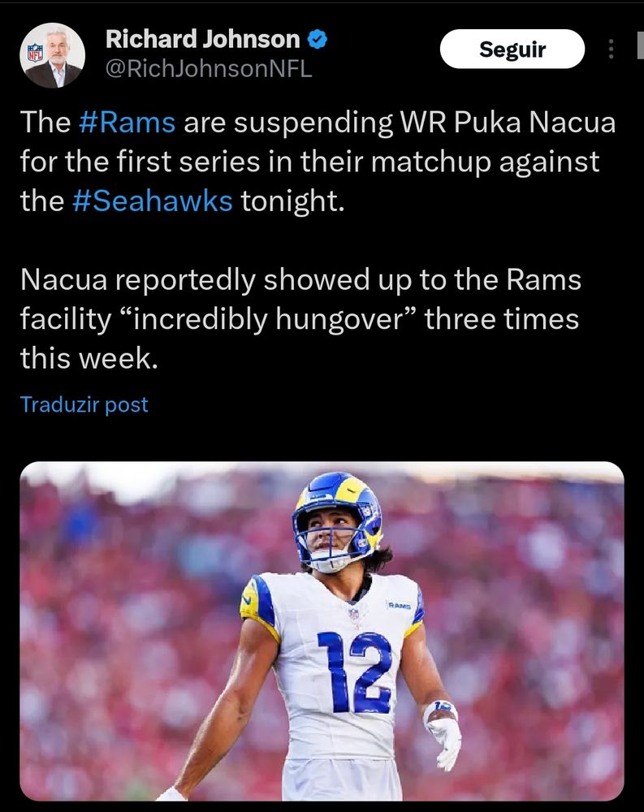Click the player's blue and yellow helmet

tap(339, 520)
